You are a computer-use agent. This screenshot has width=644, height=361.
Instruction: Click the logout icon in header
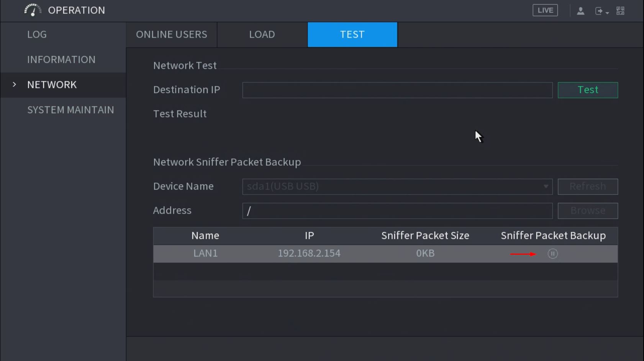coord(600,11)
